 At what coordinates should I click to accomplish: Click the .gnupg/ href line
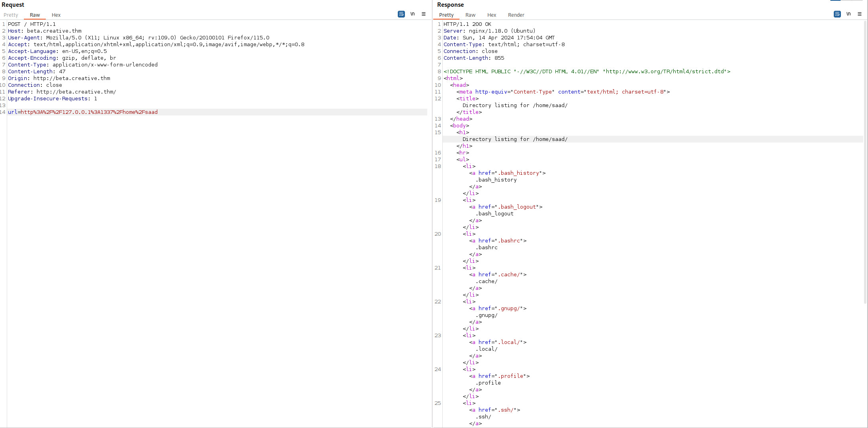pos(498,309)
